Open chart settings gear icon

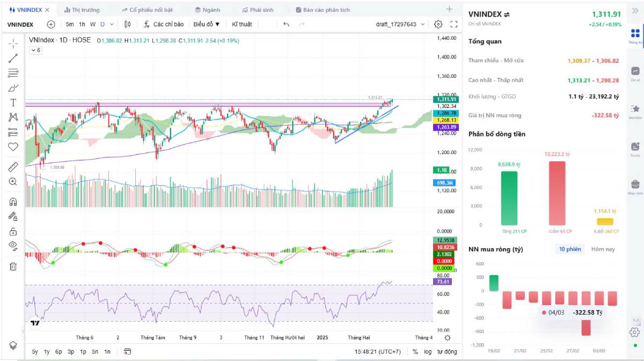[x=438, y=24]
